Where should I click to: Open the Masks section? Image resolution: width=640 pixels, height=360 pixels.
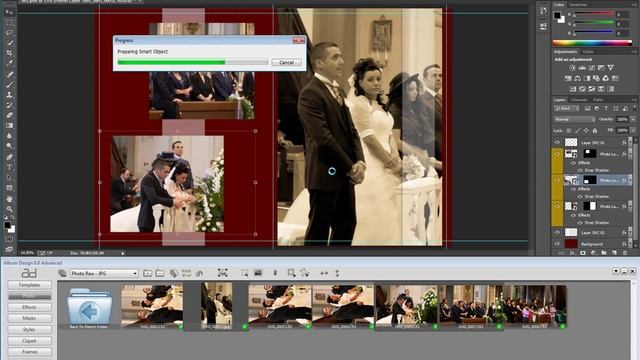click(29, 318)
